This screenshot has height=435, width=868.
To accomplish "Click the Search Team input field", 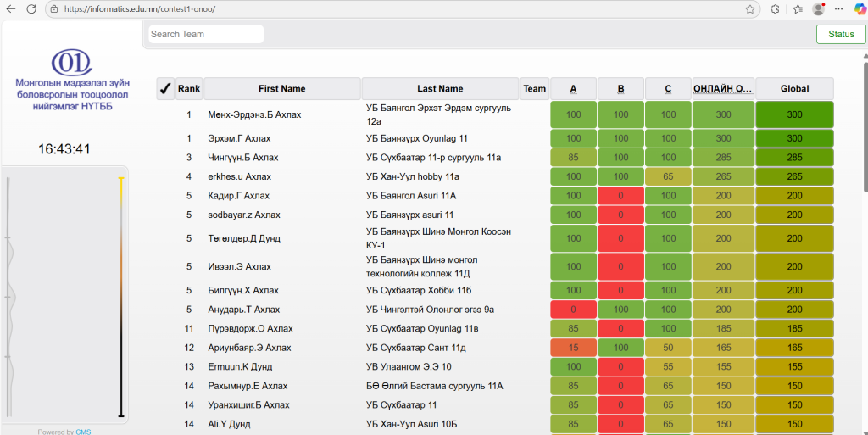I will [206, 34].
